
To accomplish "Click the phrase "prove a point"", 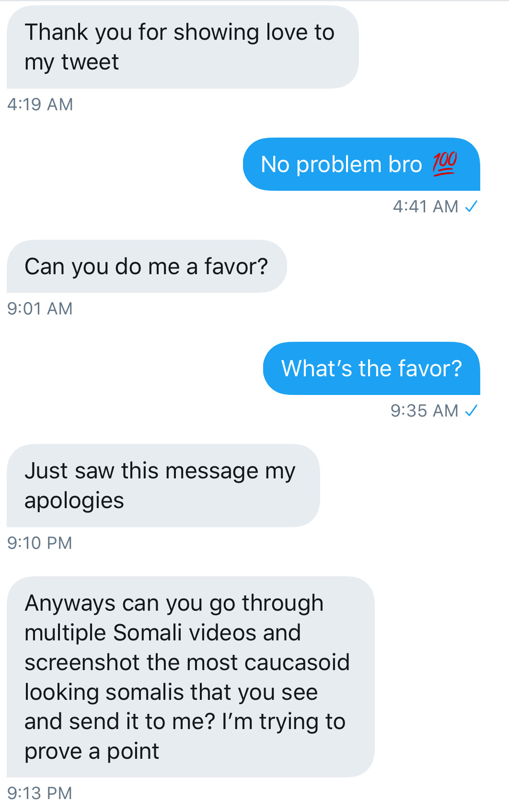I will pyautogui.click(x=92, y=752).
